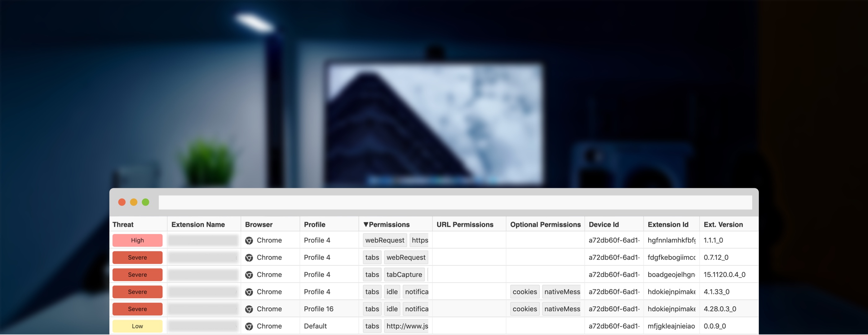Click tabCapture permission tag

tap(404, 275)
